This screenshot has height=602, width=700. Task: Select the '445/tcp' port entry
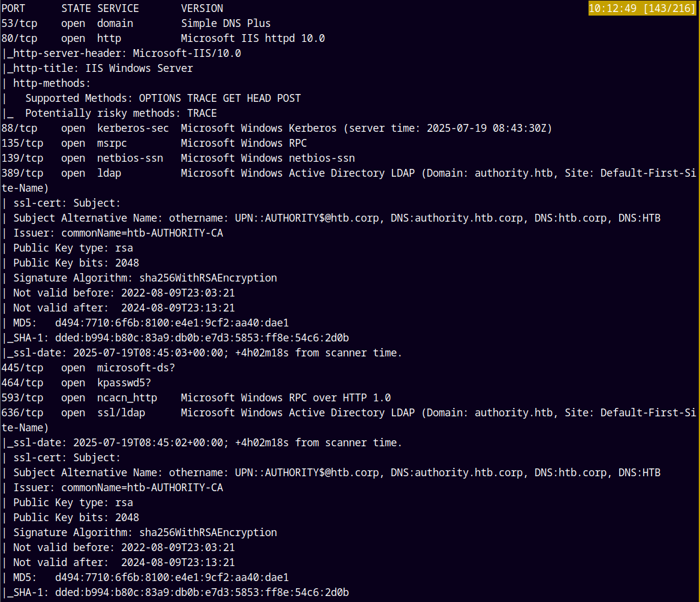pos(22,368)
